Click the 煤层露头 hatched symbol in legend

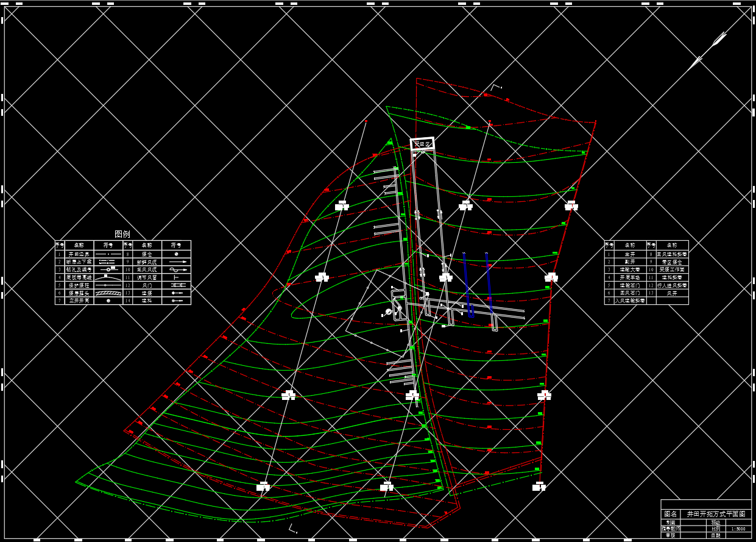coord(107,293)
